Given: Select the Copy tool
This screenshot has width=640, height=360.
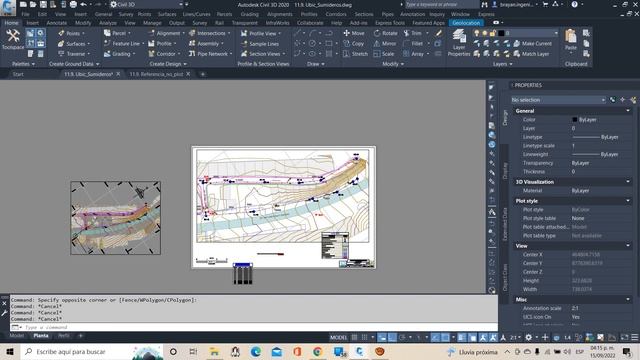Looking at the screenshot, I should [x=353, y=43].
